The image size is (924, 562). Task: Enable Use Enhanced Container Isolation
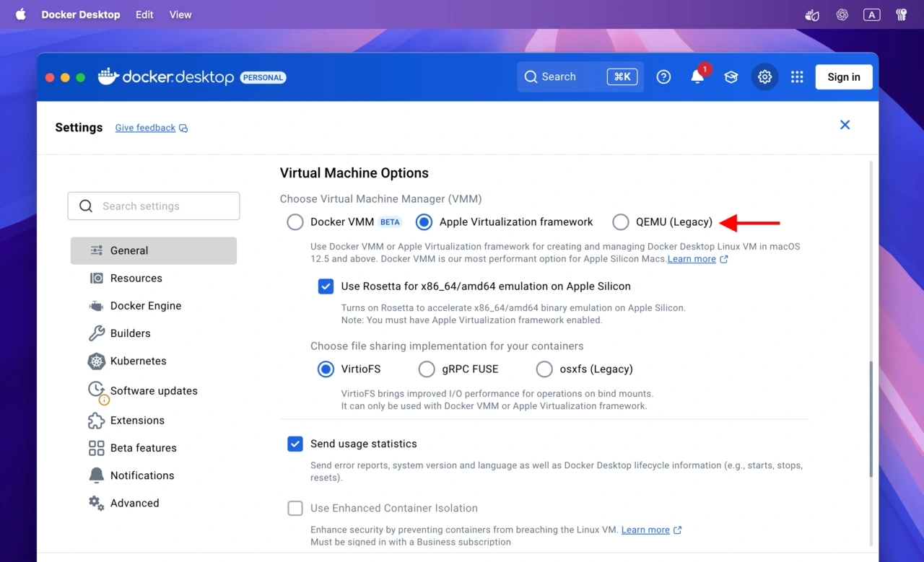(x=295, y=509)
